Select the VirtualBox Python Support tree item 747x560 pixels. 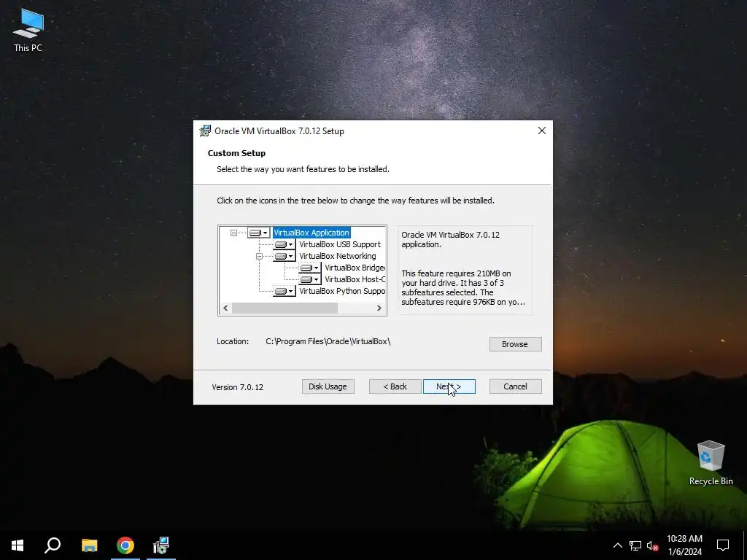pos(342,291)
